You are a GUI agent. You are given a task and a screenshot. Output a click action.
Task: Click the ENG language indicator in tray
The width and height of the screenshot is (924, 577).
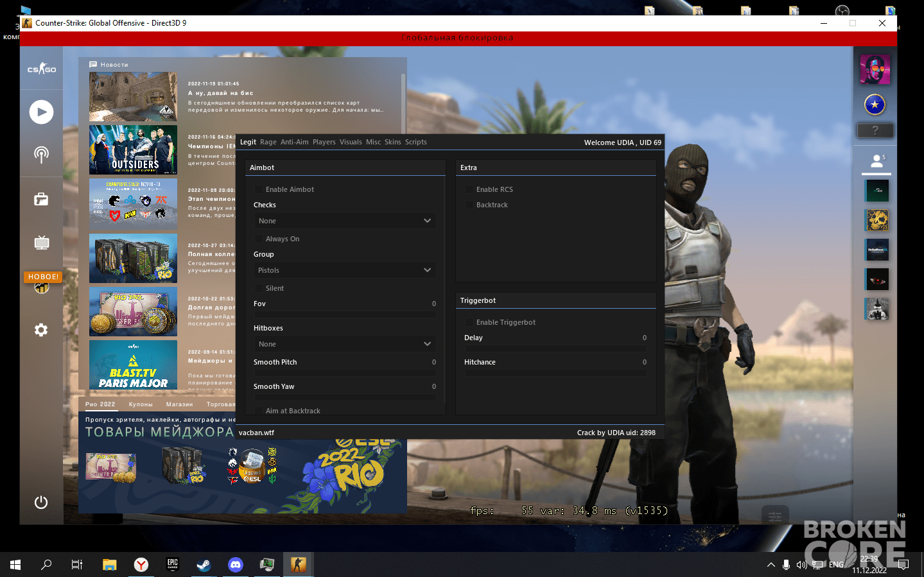(x=836, y=565)
